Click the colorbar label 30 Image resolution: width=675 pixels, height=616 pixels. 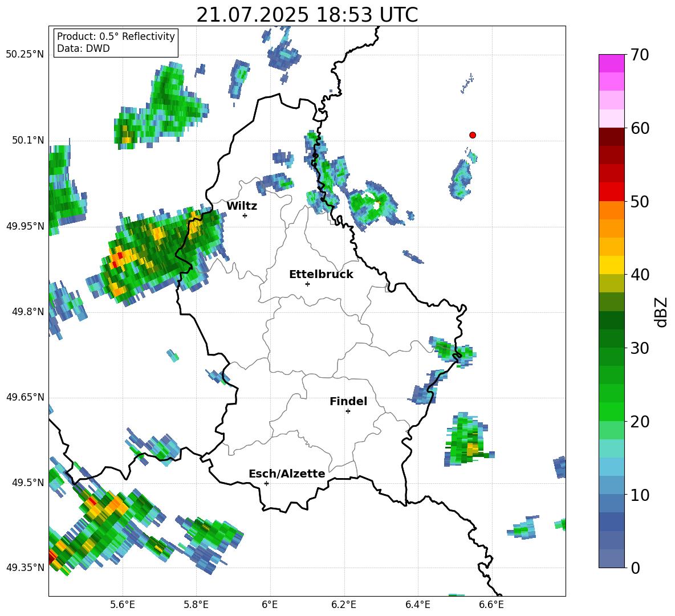tap(640, 348)
